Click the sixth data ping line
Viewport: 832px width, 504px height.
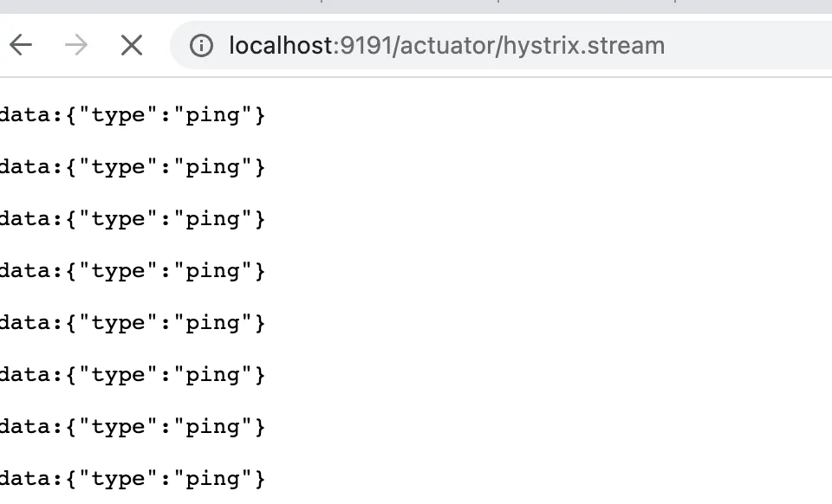pyautogui.click(x=132, y=375)
